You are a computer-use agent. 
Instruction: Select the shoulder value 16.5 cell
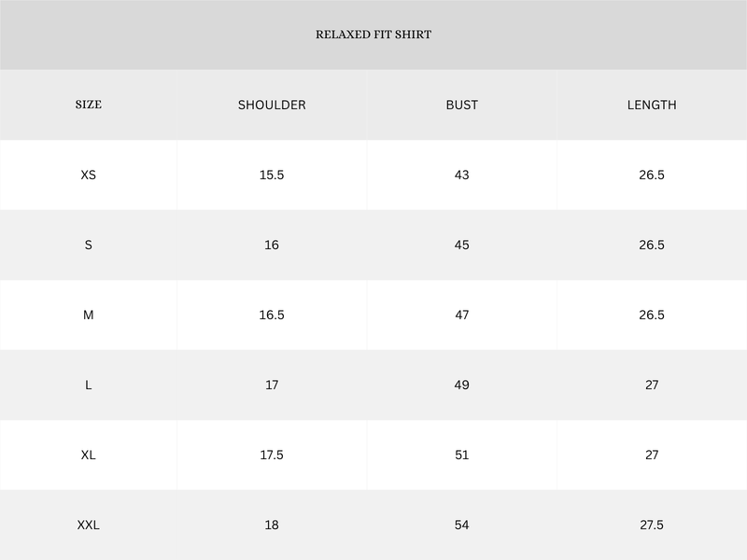click(272, 315)
